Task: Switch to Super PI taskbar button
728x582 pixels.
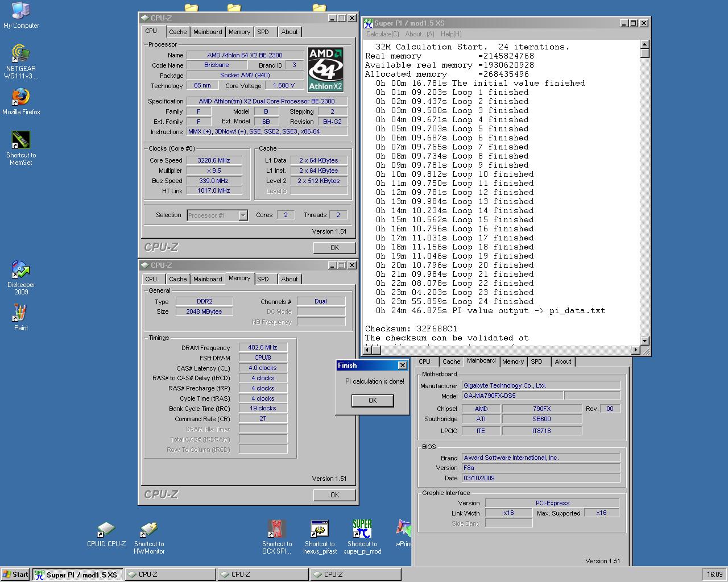Action: (x=77, y=575)
